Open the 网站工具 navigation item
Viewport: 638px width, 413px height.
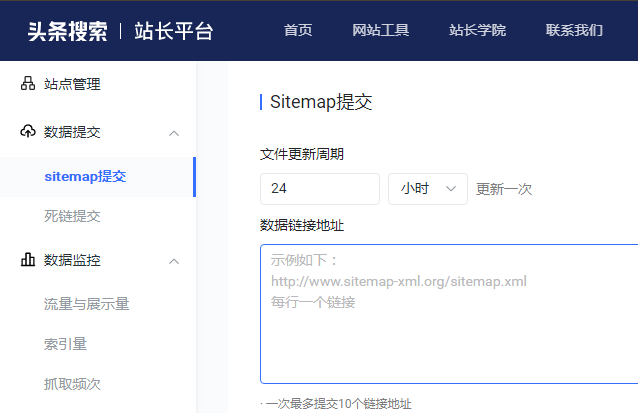(x=381, y=30)
